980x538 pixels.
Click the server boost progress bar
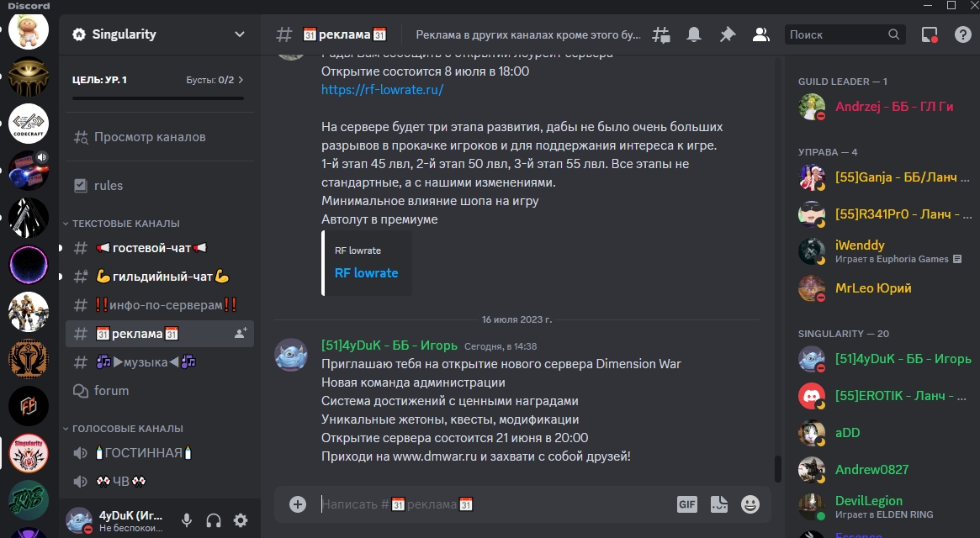point(158,98)
